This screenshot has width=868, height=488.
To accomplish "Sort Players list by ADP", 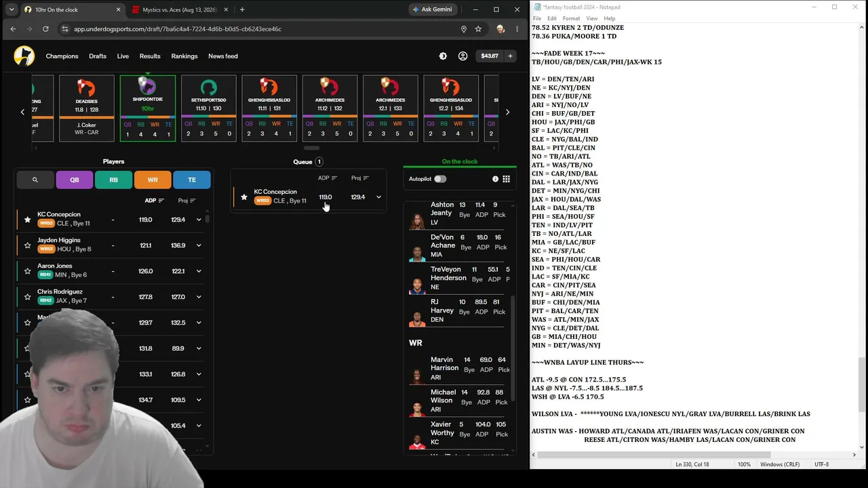I will pos(155,201).
